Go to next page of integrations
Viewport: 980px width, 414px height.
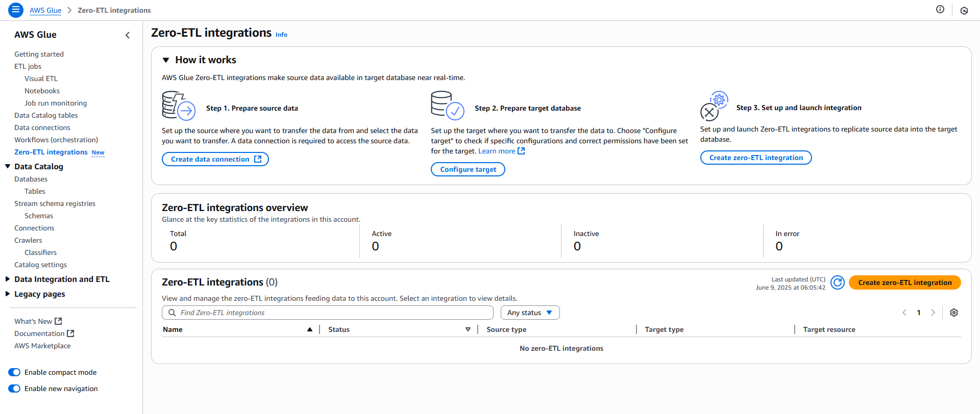point(933,313)
